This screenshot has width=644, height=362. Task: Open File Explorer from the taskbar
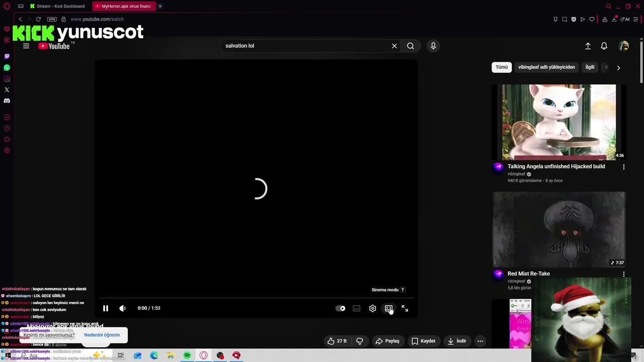(x=171, y=355)
